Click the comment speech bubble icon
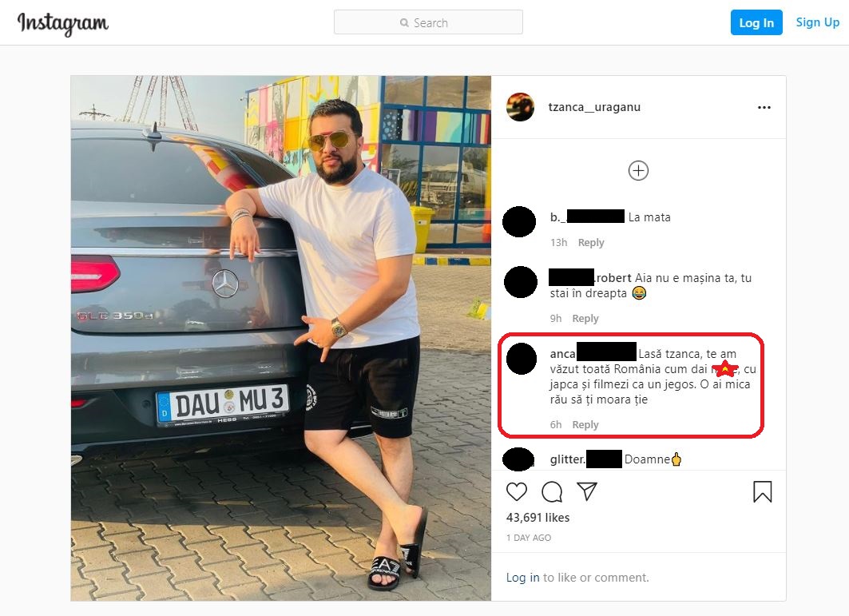Image resolution: width=849 pixels, height=616 pixels. coord(552,492)
